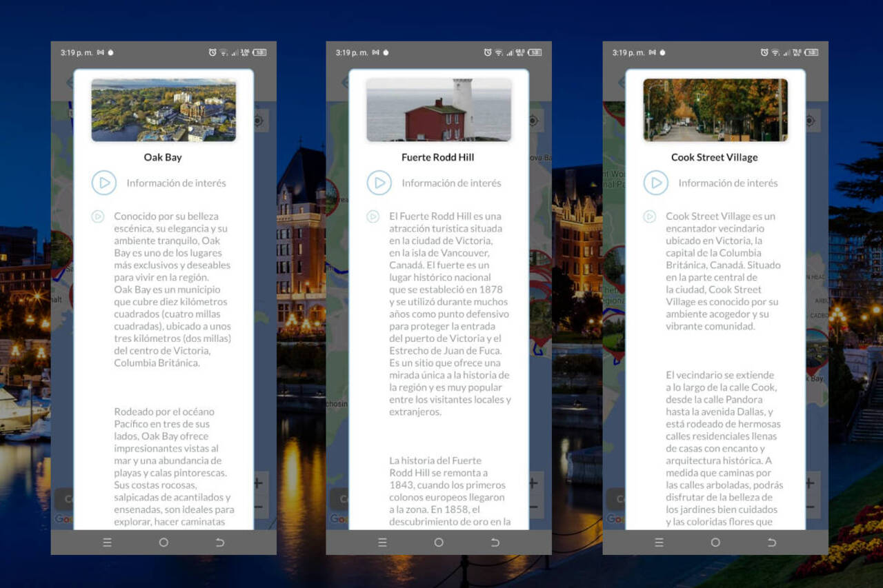
Task: Tap small play icon beside Cook Street Village paragraph
Action: (649, 216)
